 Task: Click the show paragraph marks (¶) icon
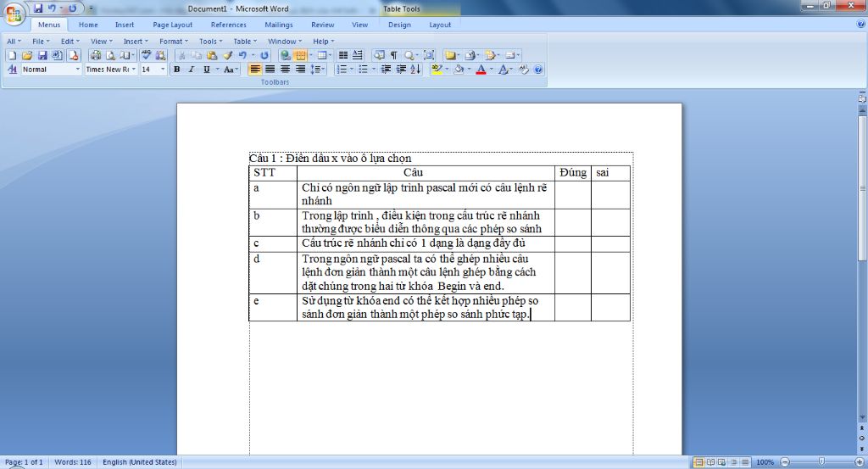[x=393, y=55]
